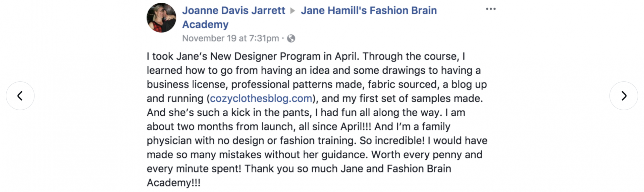Open Jane Hamill's Fashion Brain group link
644x192 pixels.
click(369, 10)
